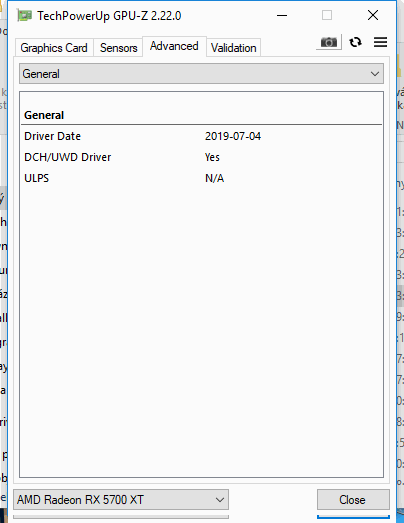Open the hamburger menu icon
404x523 pixels.
[x=380, y=42]
